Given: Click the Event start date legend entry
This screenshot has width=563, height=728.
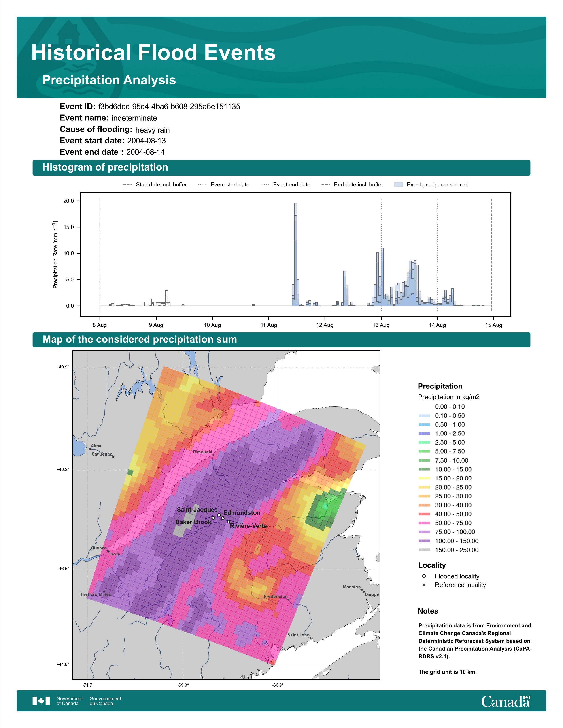Looking at the screenshot, I should (223, 184).
